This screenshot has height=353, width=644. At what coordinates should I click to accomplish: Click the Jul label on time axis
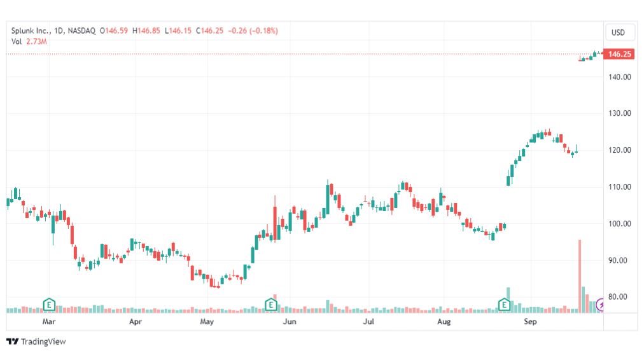click(x=368, y=321)
